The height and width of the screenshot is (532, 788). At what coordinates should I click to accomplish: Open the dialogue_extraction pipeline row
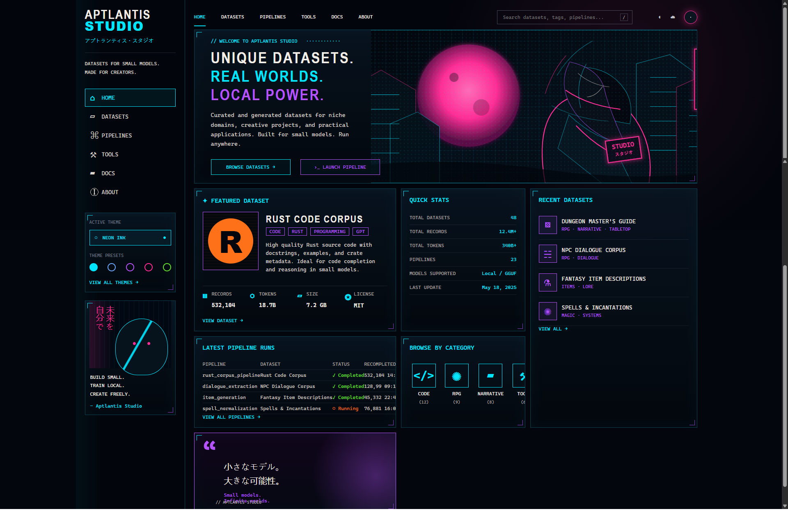299,387
